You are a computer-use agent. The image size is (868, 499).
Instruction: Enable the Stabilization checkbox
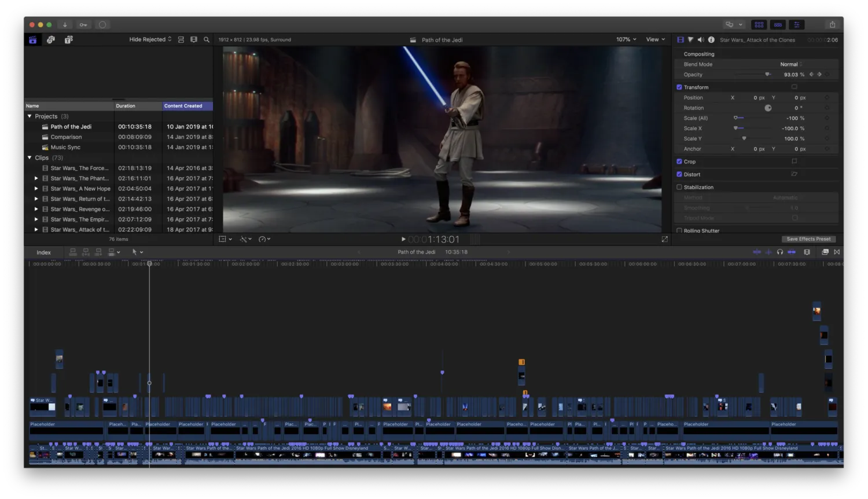[679, 187]
